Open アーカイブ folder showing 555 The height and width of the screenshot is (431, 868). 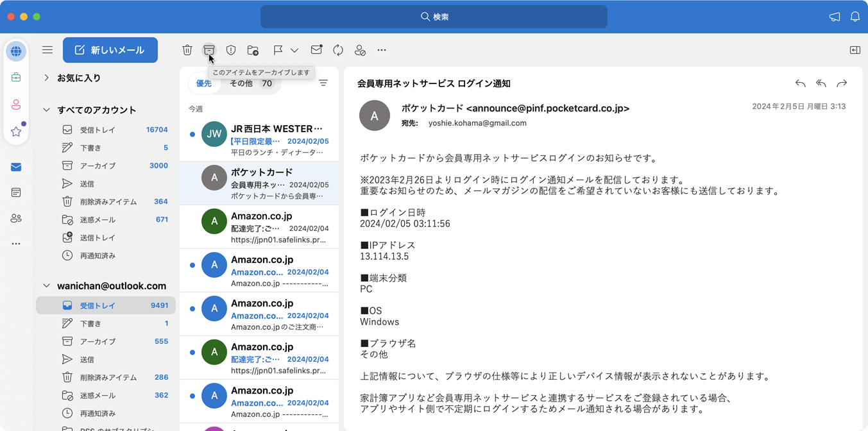pyautogui.click(x=106, y=341)
